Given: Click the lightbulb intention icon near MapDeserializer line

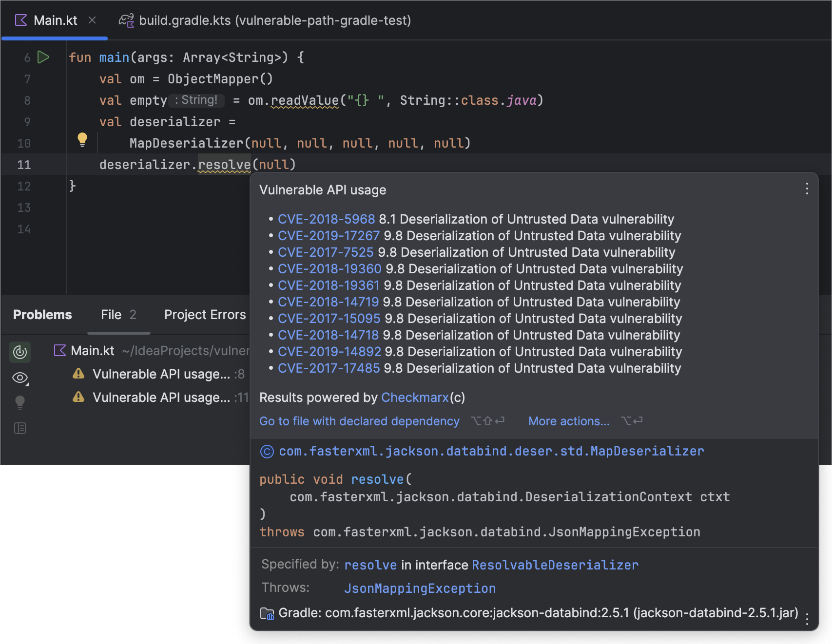Looking at the screenshot, I should tap(82, 139).
